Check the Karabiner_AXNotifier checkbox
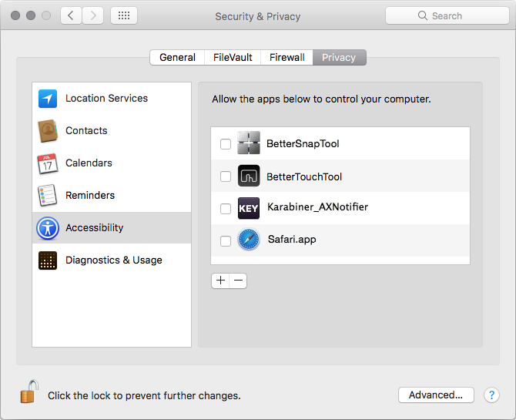Screen dimensions: 516x420 coord(226,209)
